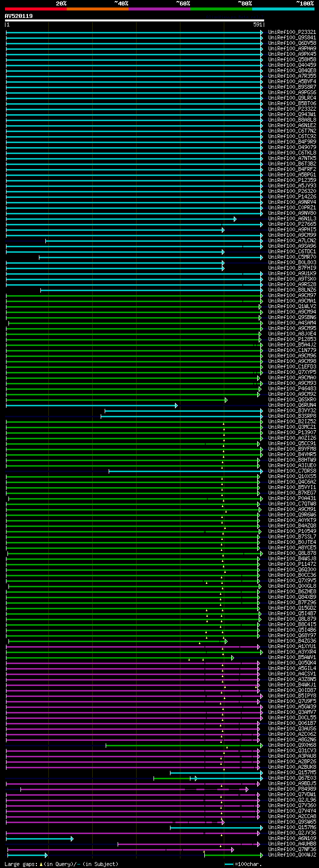319x868 pixels.
Task: Pick the UniRef100_Q7X9V5 entry
Action: 292,580
